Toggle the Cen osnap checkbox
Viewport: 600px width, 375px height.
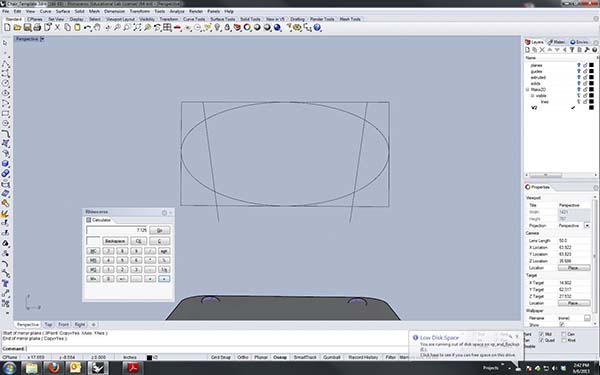[x=564, y=334]
